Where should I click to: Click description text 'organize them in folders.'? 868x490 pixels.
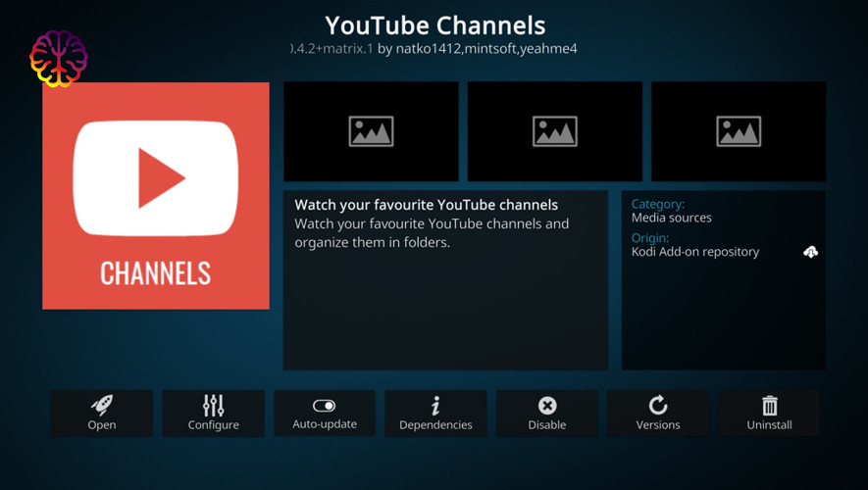click(x=372, y=242)
